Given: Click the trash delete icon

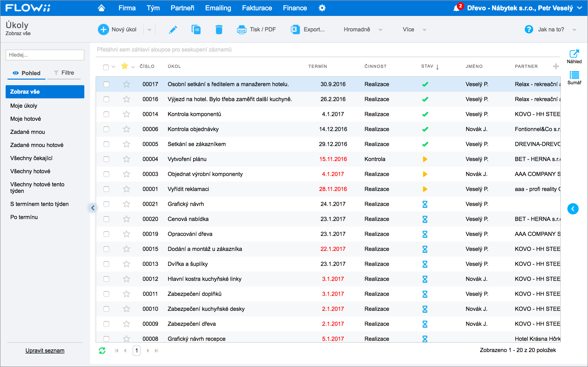Looking at the screenshot, I should pyautogui.click(x=219, y=30).
